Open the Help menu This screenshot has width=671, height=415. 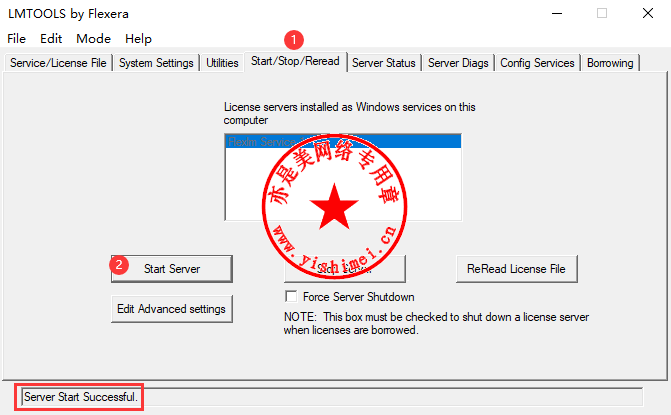pyautogui.click(x=138, y=39)
